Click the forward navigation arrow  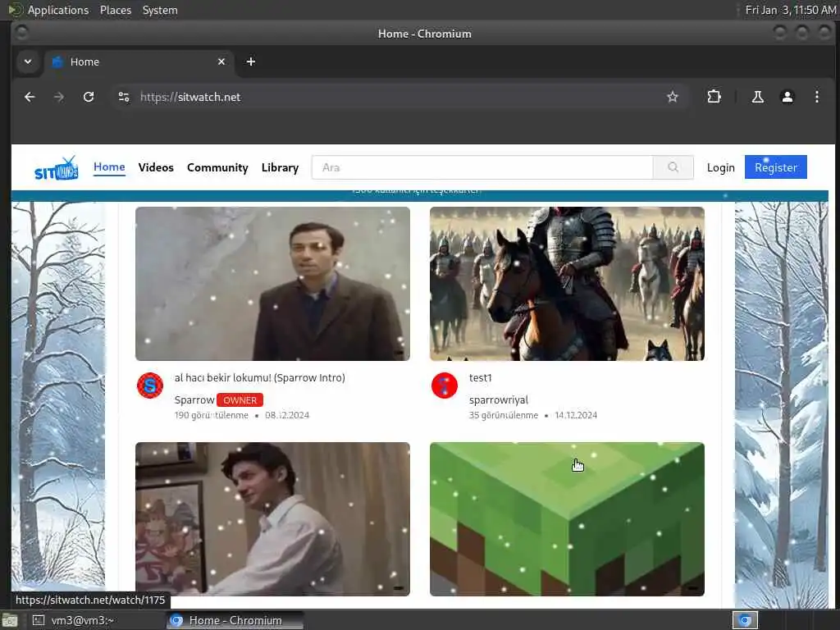tap(59, 97)
